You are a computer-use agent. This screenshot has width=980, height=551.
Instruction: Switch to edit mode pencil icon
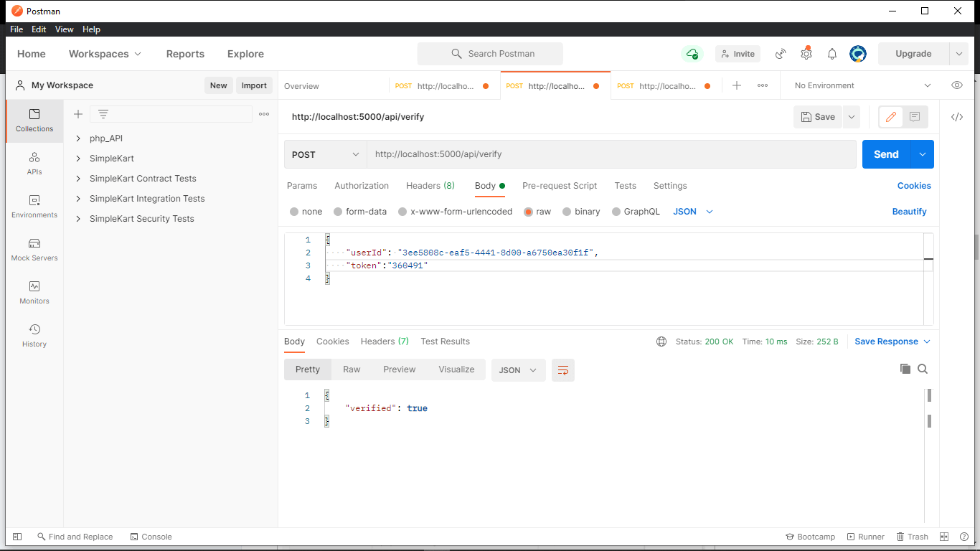891,117
